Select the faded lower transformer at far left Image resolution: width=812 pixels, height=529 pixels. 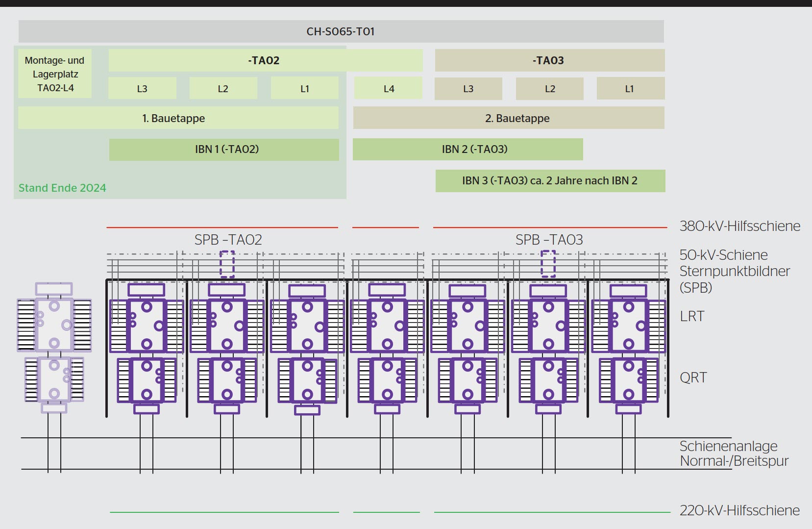[x=54, y=379]
